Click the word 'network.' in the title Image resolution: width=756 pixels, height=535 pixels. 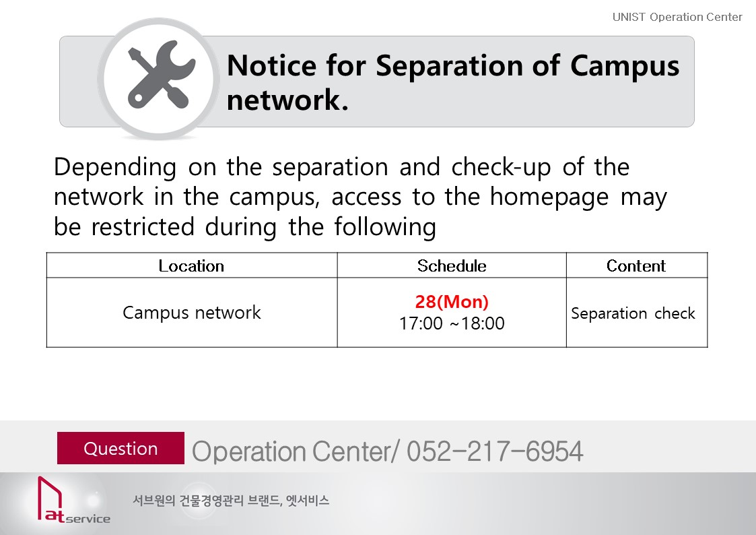tap(287, 100)
